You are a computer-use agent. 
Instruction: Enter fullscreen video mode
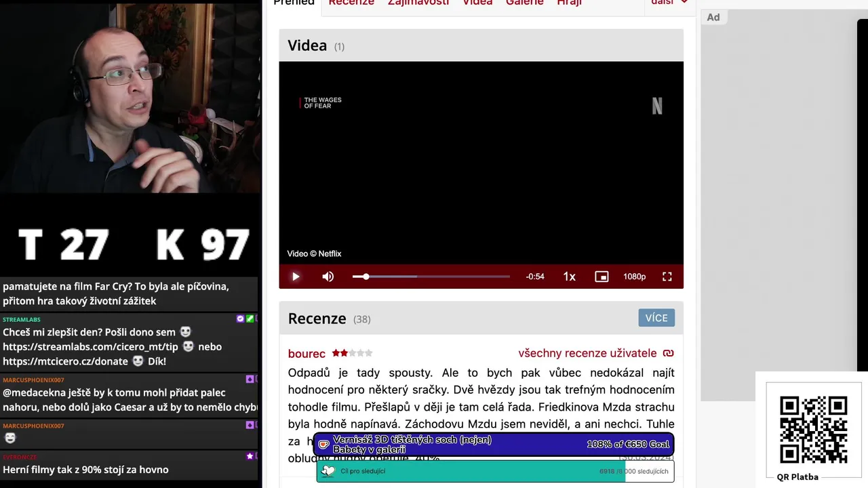tap(667, 277)
